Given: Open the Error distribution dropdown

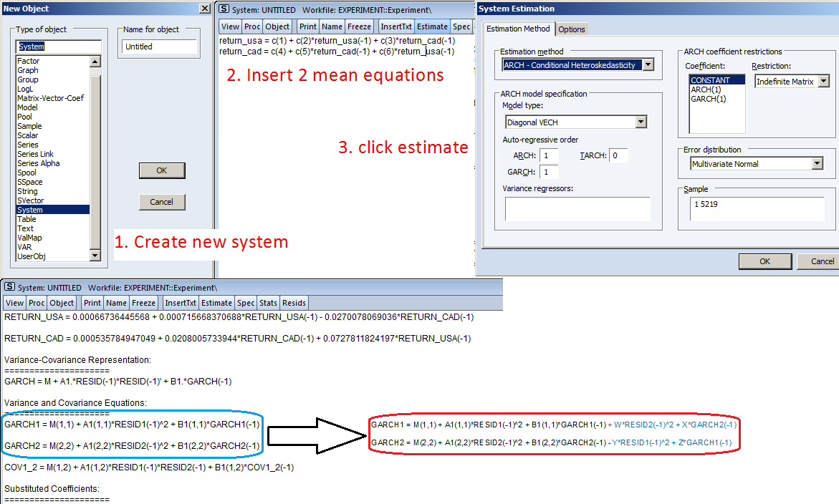Looking at the screenshot, I should (817, 163).
